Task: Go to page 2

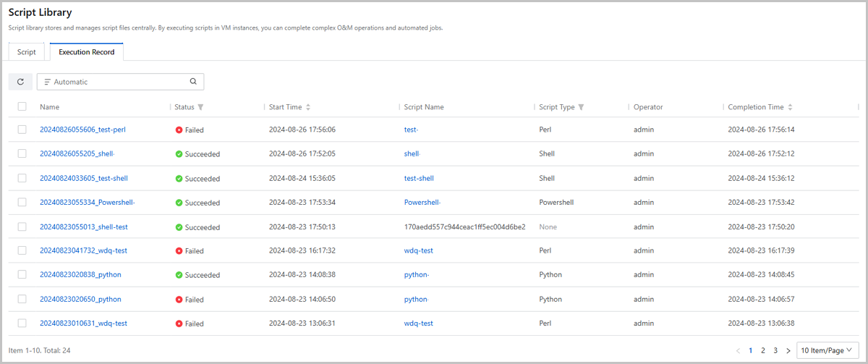Action: pos(762,350)
